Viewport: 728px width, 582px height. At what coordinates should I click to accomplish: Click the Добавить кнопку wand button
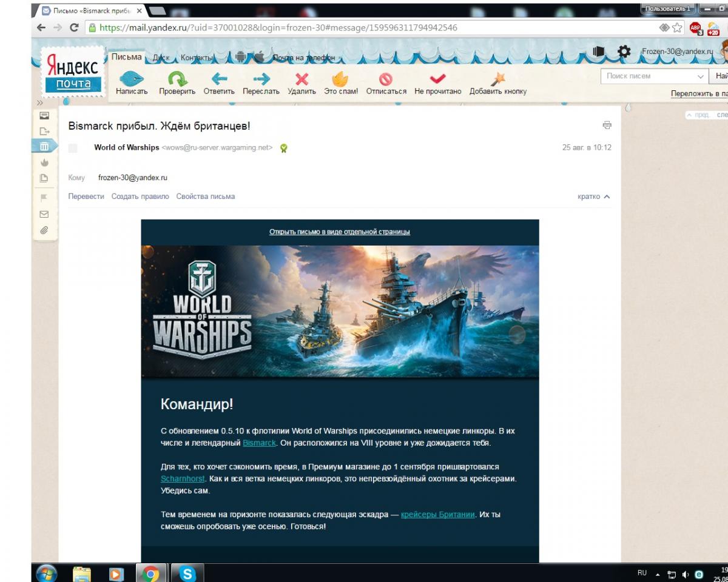tap(498, 84)
